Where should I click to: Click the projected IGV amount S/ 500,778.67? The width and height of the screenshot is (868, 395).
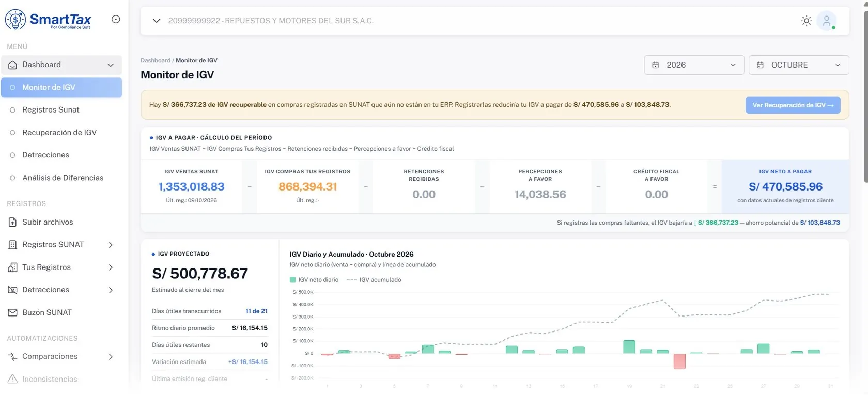coord(200,274)
